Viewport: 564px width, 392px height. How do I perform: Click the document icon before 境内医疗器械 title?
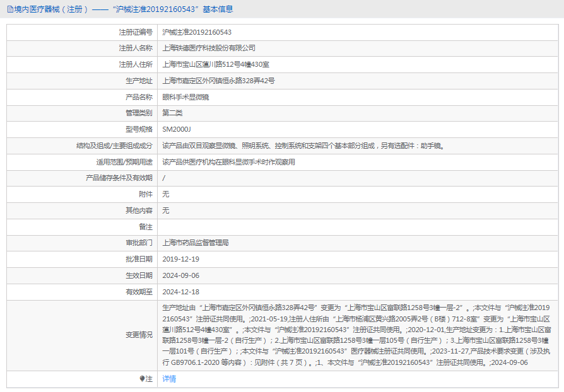click(10, 9)
